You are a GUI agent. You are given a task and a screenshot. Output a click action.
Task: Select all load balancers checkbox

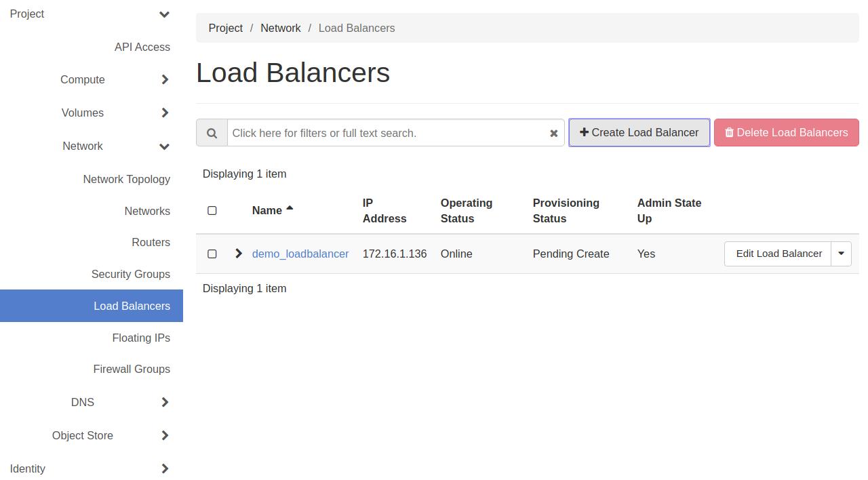(212, 211)
